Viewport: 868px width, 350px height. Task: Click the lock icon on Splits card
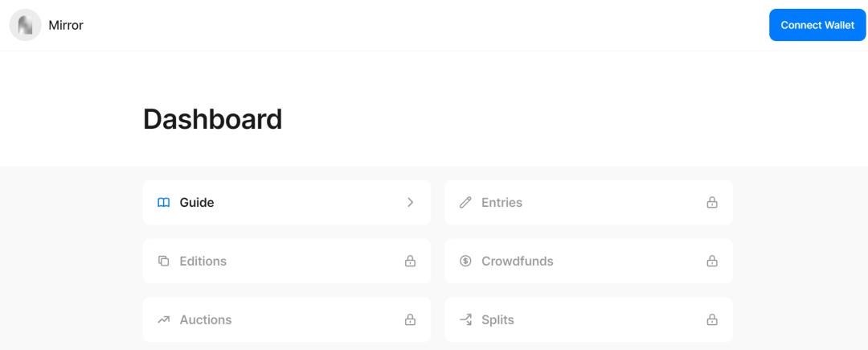[711, 320]
